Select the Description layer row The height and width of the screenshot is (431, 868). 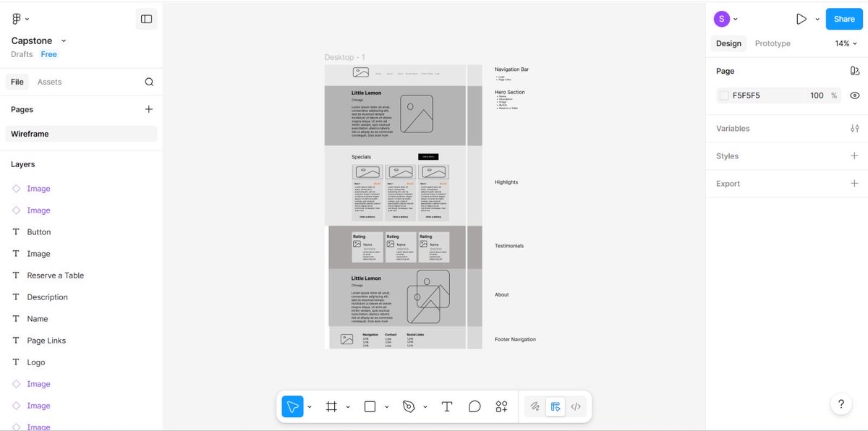click(81, 297)
